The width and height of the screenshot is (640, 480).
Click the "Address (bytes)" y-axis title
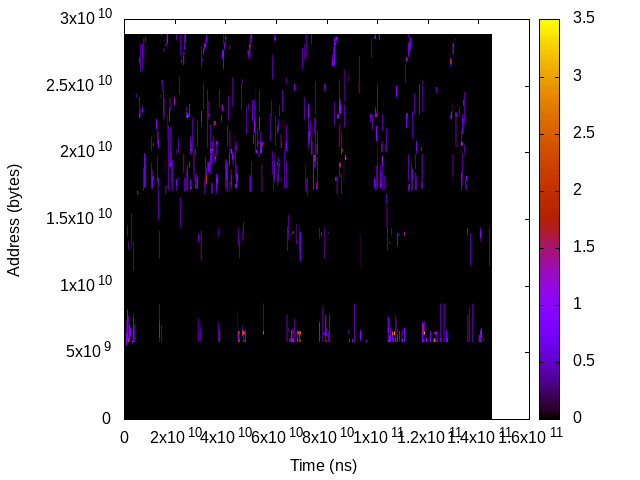[14, 218]
